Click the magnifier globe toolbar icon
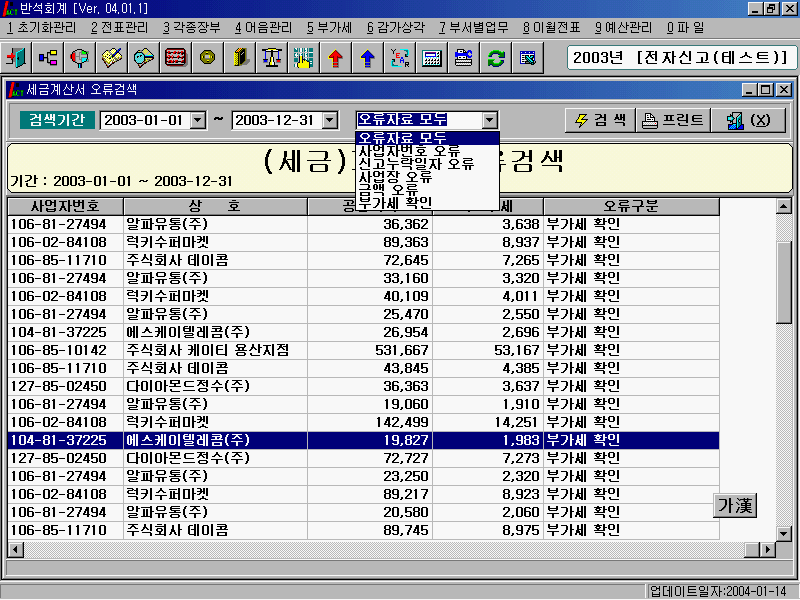Screen dimensions: 800x600 (80, 58)
